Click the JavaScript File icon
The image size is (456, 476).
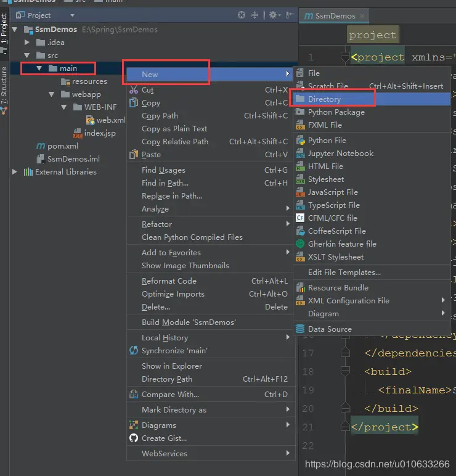click(300, 192)
